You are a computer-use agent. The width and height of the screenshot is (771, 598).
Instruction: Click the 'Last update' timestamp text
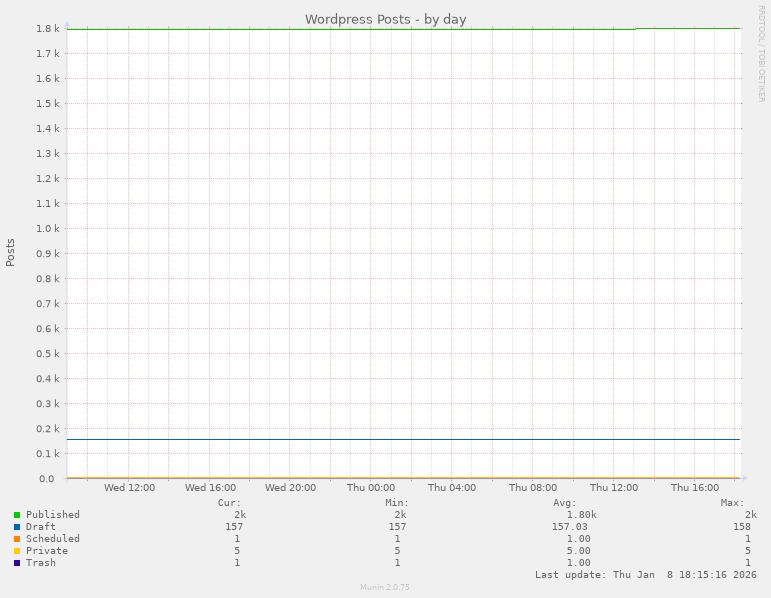pyautogui.click(x=646, y=574)
